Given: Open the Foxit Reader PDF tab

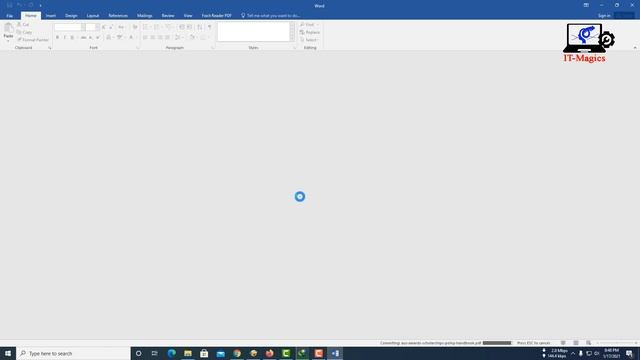Looking at the screenshot, I should 216,16.
